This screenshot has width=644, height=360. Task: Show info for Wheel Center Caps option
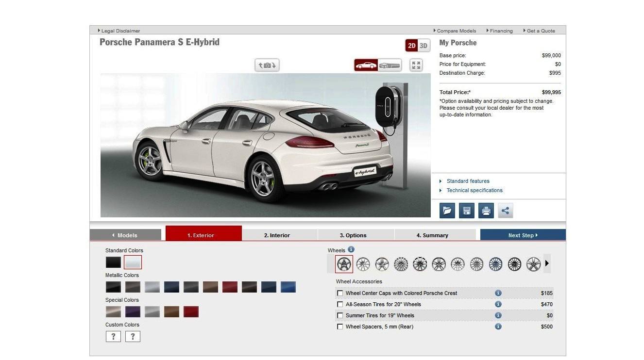[x=498, y=293]
